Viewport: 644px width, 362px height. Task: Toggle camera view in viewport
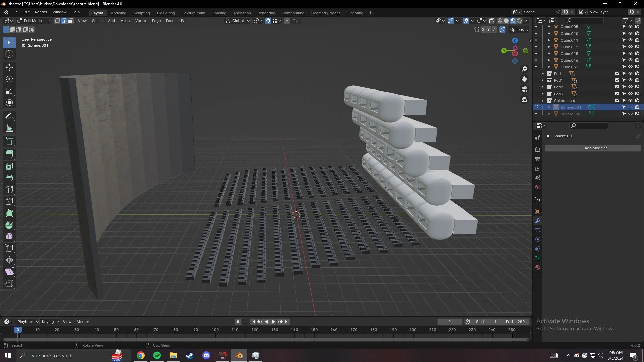pyautogui.click(x=524, y=89)
